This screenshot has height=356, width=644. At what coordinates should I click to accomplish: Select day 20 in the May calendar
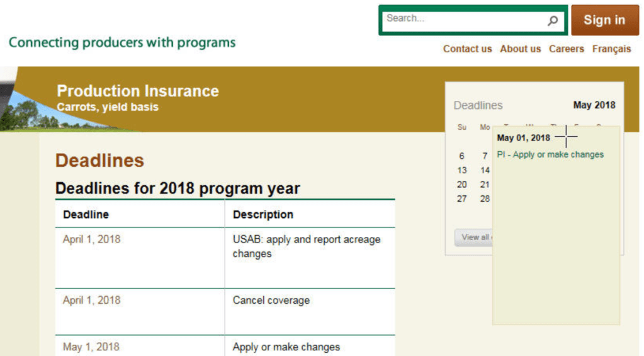pyautogui.click(x=462, y=185)
